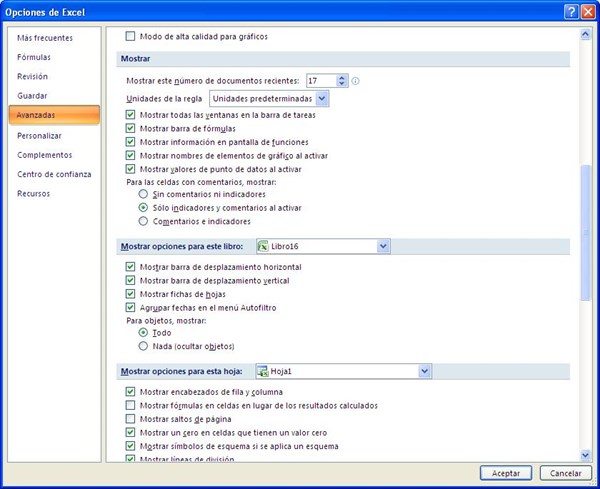
Task: Select Sin comentarios ni indicadores option
Action: tap(143, 194)
